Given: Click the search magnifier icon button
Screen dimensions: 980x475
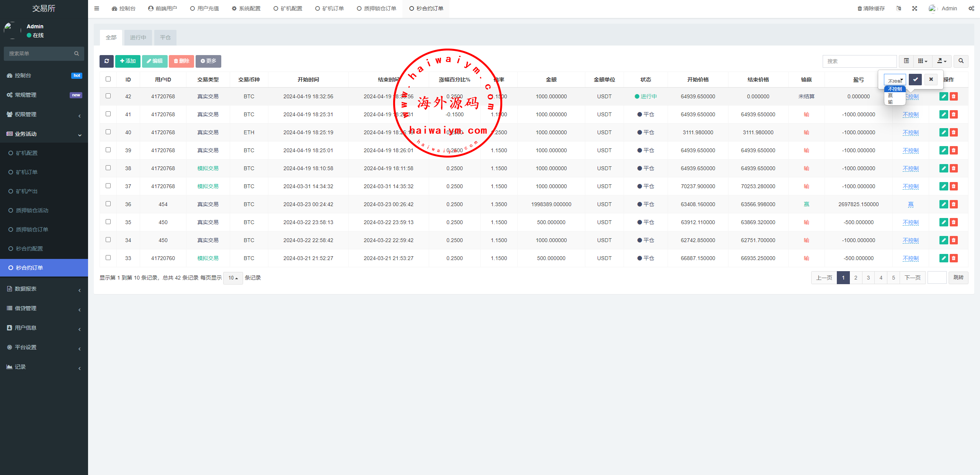Looking at the screenshot, I should pyautogui.click(x=961, y=61).
